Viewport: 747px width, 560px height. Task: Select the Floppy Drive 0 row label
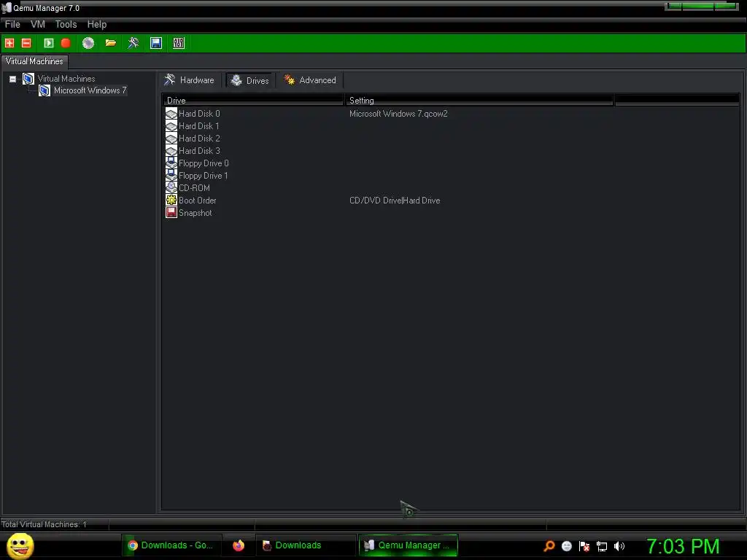[204, 163]
